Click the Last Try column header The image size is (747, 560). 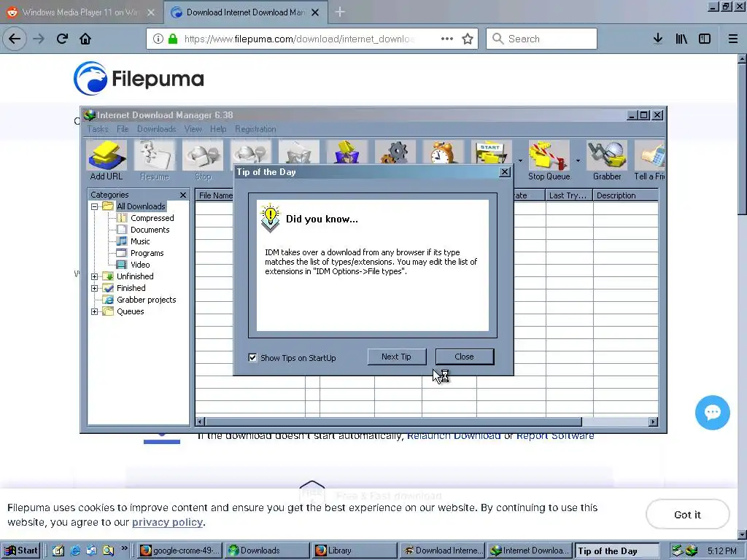(569, 195)
